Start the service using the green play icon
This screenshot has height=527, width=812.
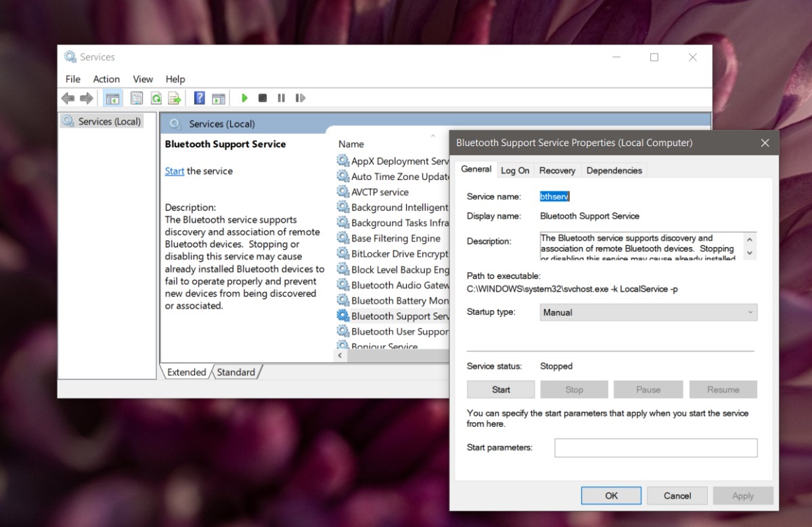[x=244, y=98]
